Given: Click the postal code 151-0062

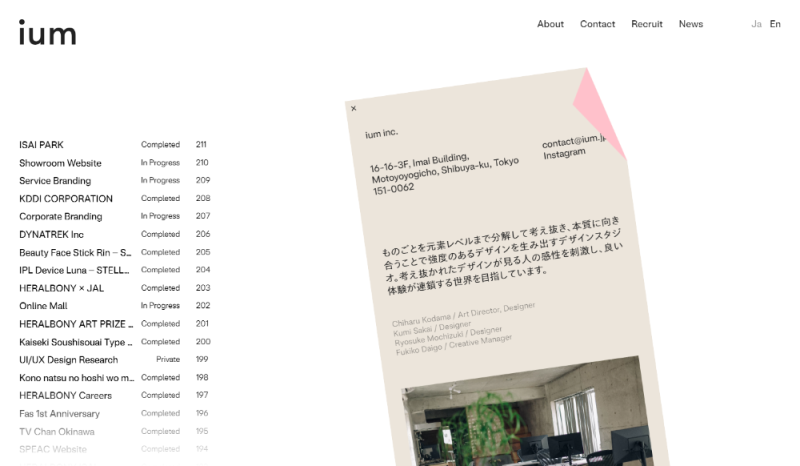Looking at the screenshot, I should pos(393,189).
